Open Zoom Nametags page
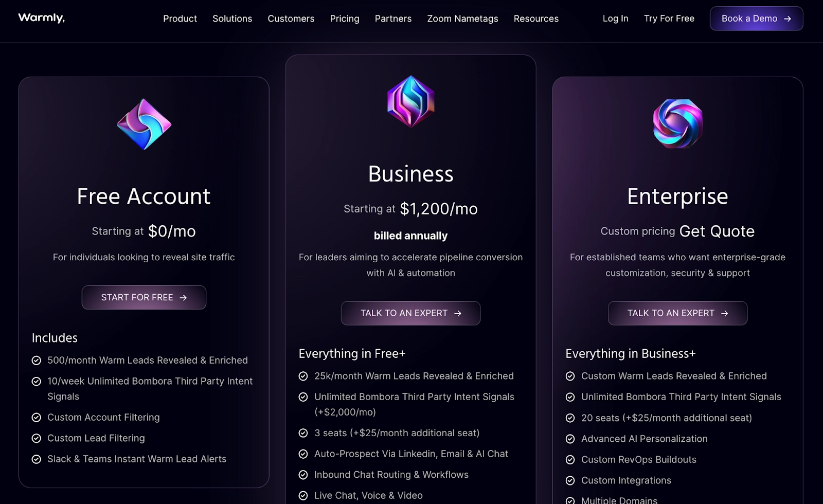Viewport: 823px width, 504px height. (x=462, y=19)
